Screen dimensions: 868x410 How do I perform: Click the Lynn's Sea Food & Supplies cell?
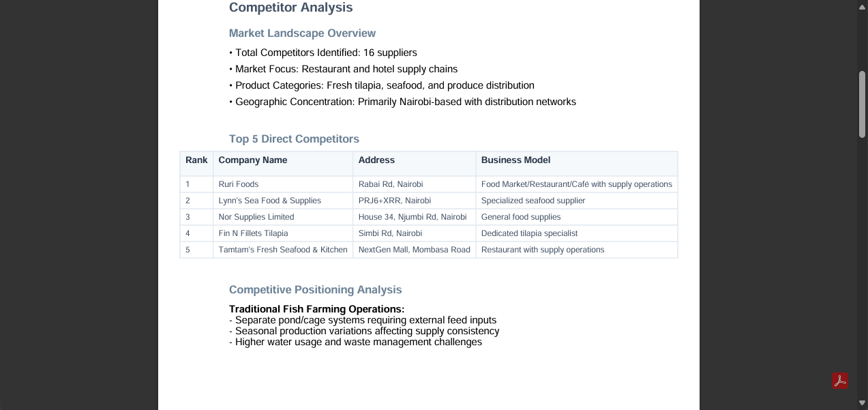tap(283, 201)
